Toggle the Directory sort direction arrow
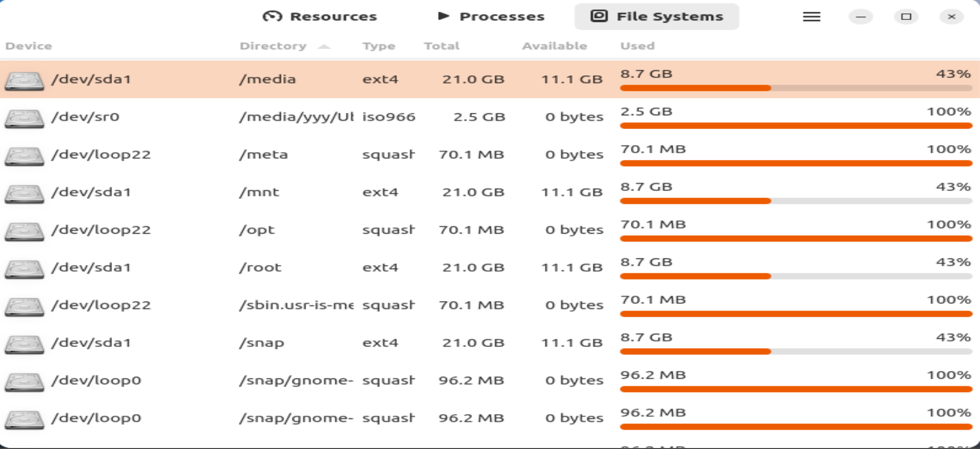The height and width of the screenshot is (449, 980). pos(324,46)
